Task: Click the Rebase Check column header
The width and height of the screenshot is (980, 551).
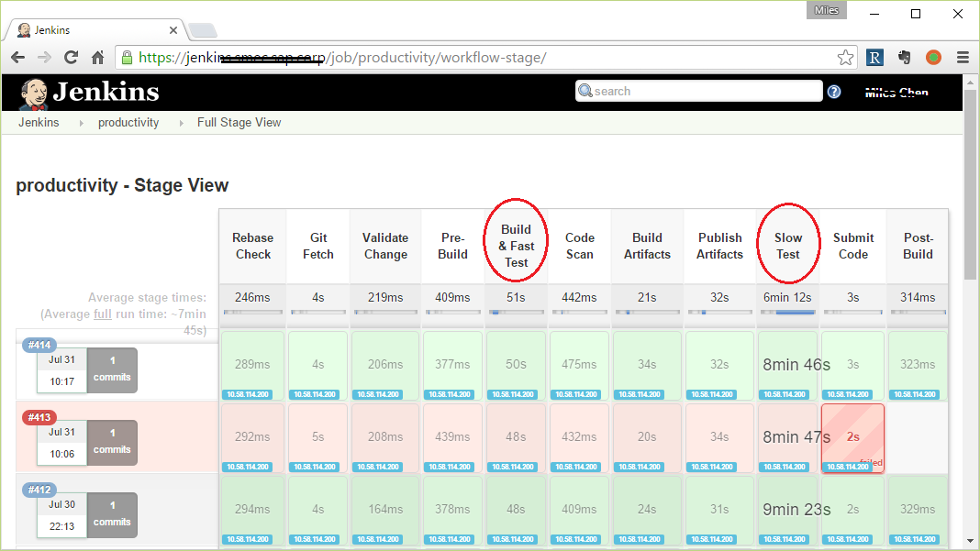Action: [x=252, y=246]
